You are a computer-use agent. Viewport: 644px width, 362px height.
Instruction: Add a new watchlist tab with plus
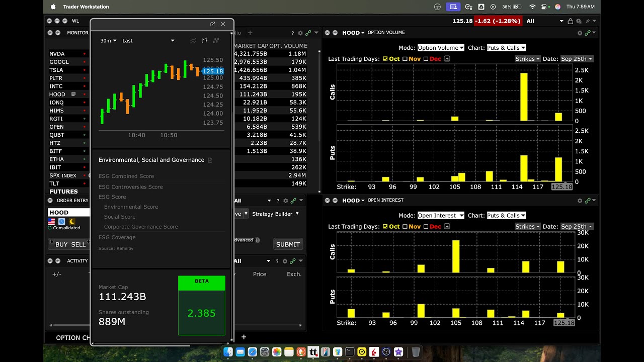point(250,33)
